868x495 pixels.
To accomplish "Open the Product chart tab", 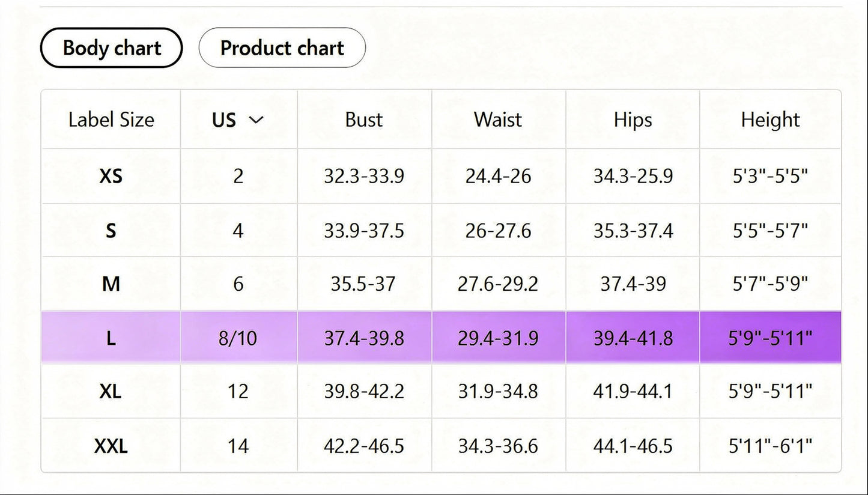I will click(282, 48).
